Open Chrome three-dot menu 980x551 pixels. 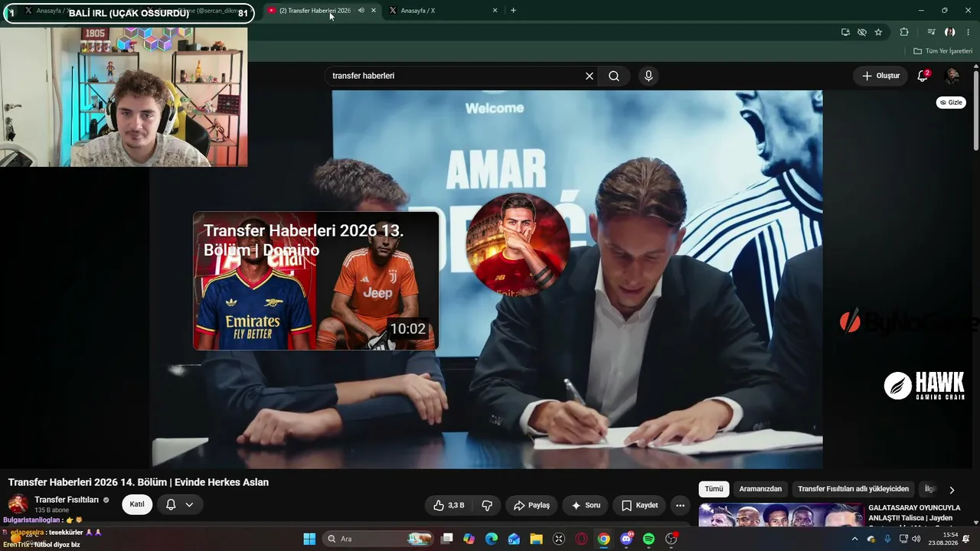coord(969,32)
